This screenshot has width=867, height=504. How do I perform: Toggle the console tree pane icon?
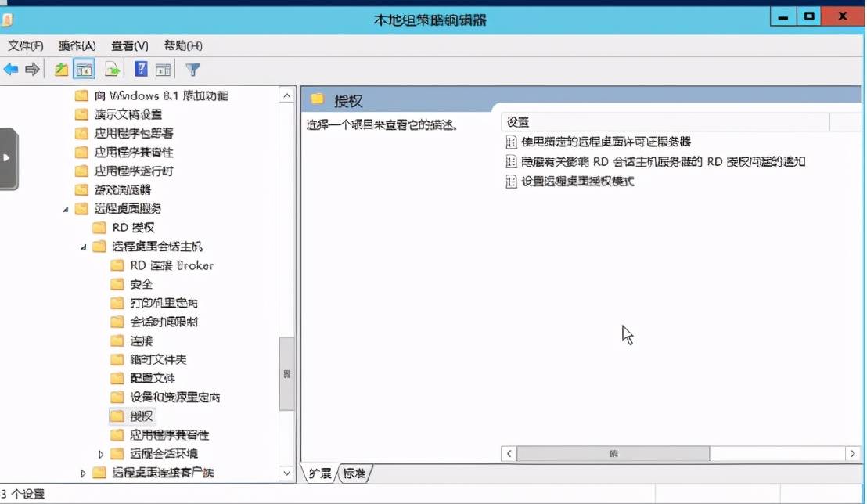click(84, 69)
